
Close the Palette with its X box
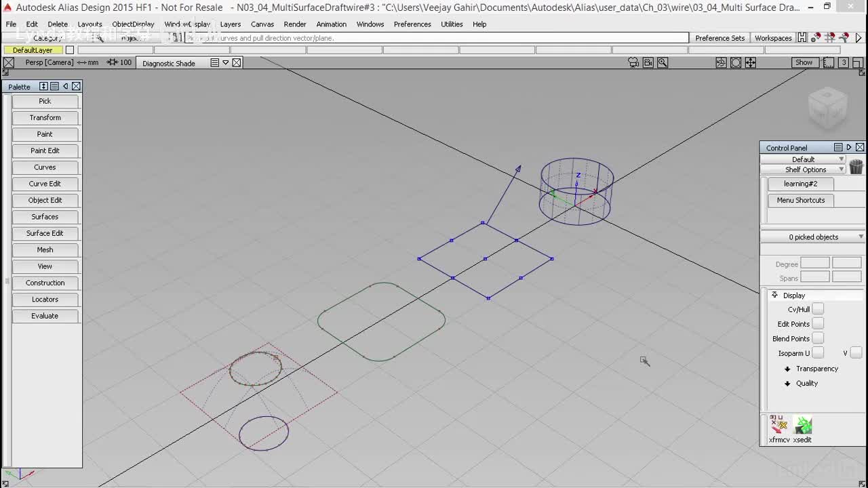(x=76, y=86)
